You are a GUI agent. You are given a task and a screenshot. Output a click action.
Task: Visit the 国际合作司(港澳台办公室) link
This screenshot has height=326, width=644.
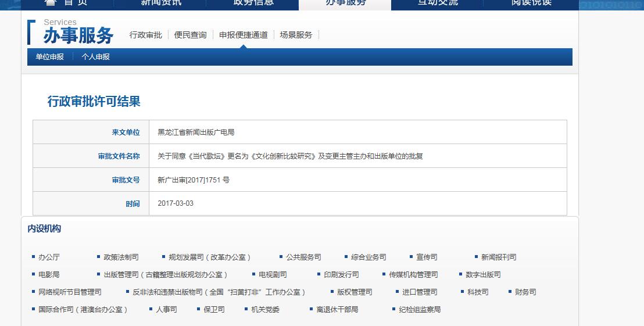coord(83,310)
